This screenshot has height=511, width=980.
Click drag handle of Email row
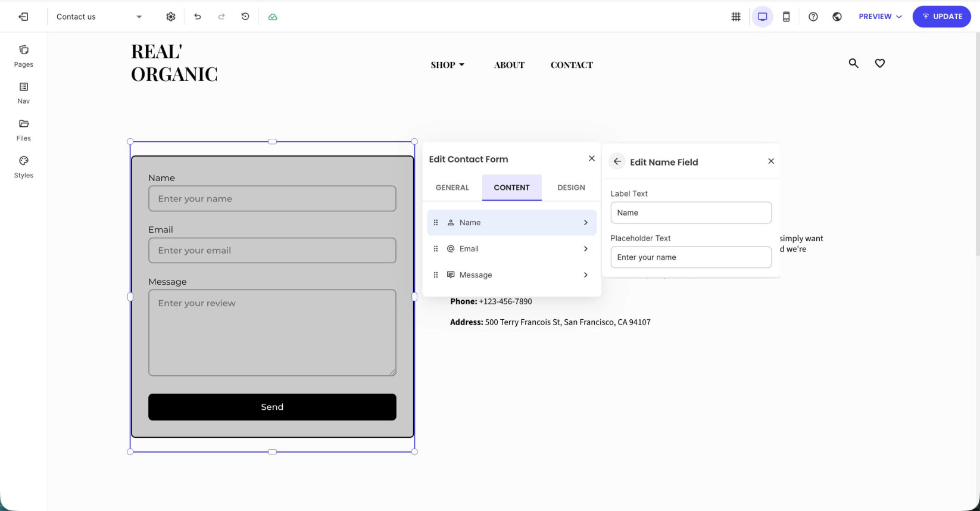(436, 248)
